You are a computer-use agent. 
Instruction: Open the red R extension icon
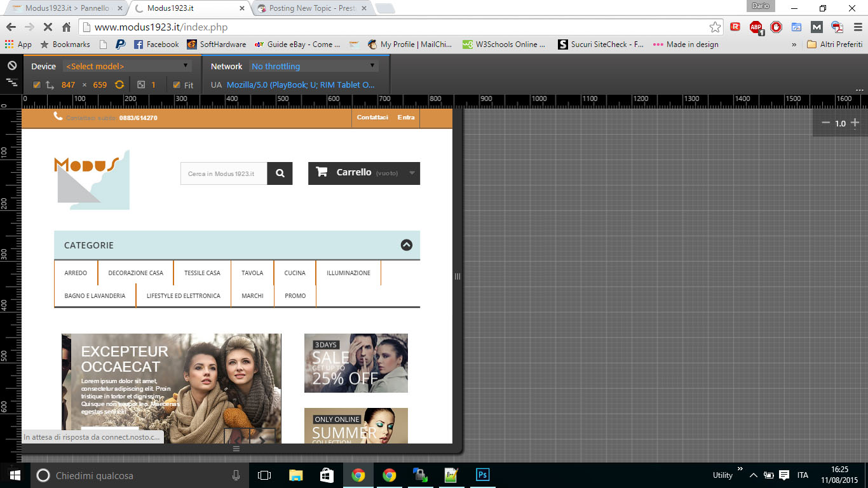click(x=735, y=27)
